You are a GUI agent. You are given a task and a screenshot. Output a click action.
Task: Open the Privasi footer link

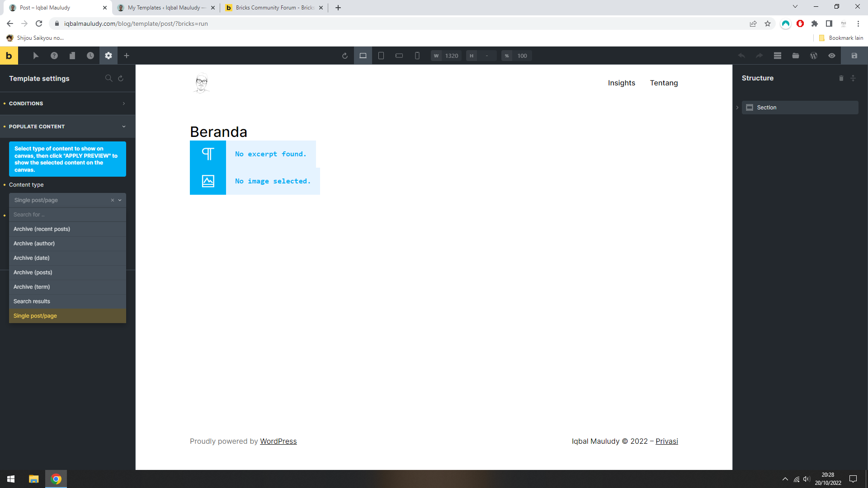click(667, 441)
